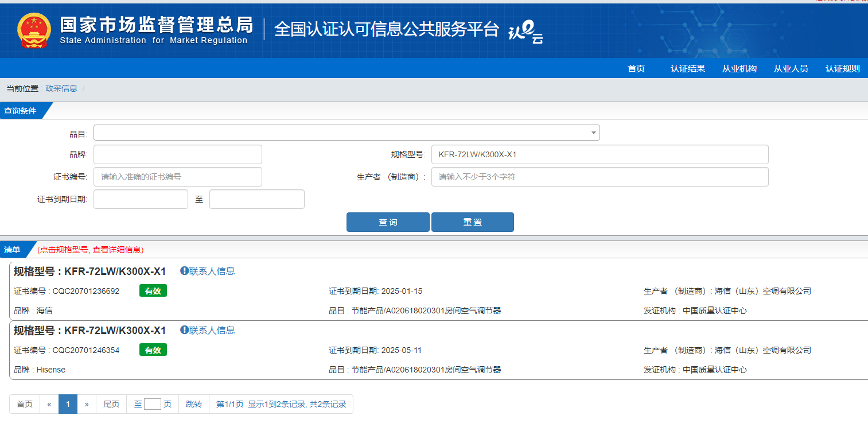Click the 有效 badge of CQC20701246354

click(153, 350)
